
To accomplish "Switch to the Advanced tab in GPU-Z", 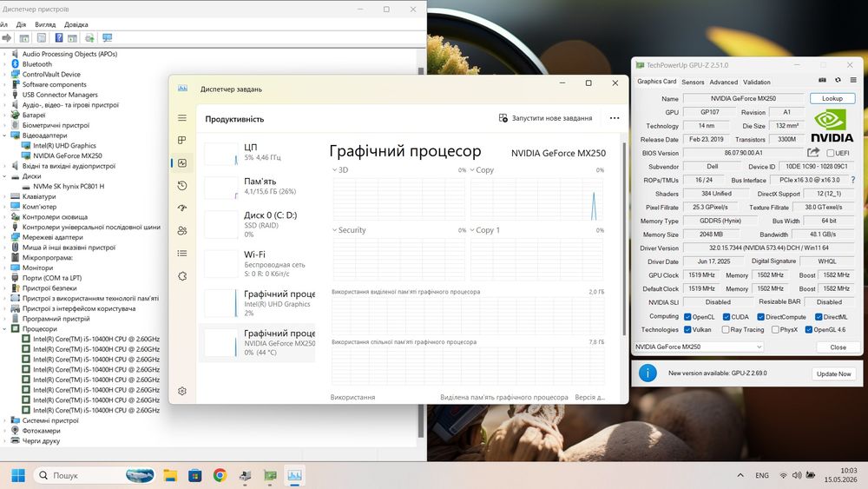I will (x=724, y=82).
